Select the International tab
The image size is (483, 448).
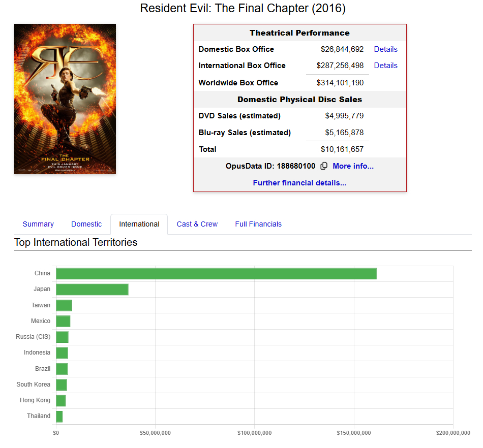[139, 224]
